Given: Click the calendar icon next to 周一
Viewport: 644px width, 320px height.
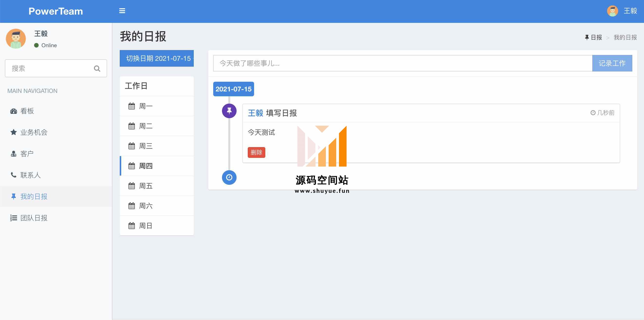Looking at the screenshot, I should (x=131, y=106).
